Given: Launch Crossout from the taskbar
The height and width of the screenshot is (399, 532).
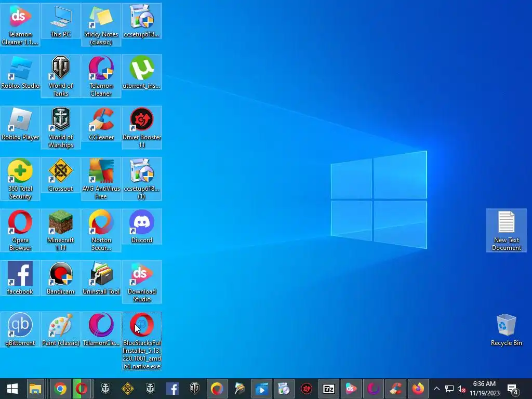Looking at the screenshot, I should (x=128, y=389).
